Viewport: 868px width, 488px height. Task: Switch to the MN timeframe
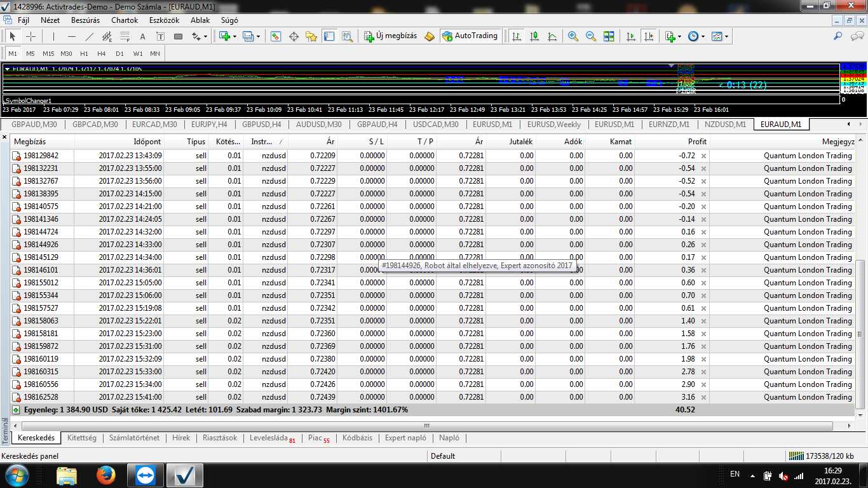155,53
